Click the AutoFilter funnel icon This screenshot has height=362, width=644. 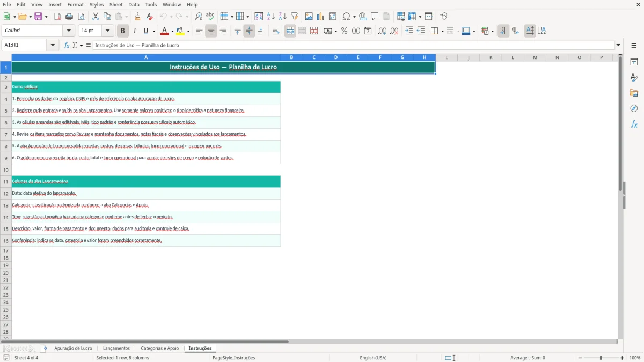[x=295, y=17]
